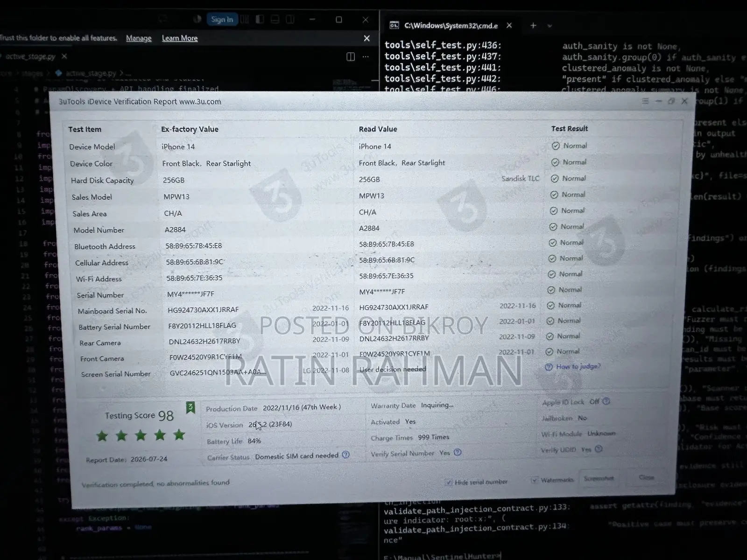
Task: Click the Sign In button
Action: click(x=222, y=19)
